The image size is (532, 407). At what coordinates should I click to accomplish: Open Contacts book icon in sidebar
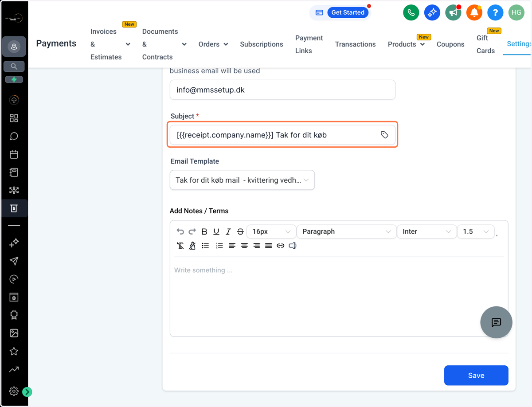point(14,172)
